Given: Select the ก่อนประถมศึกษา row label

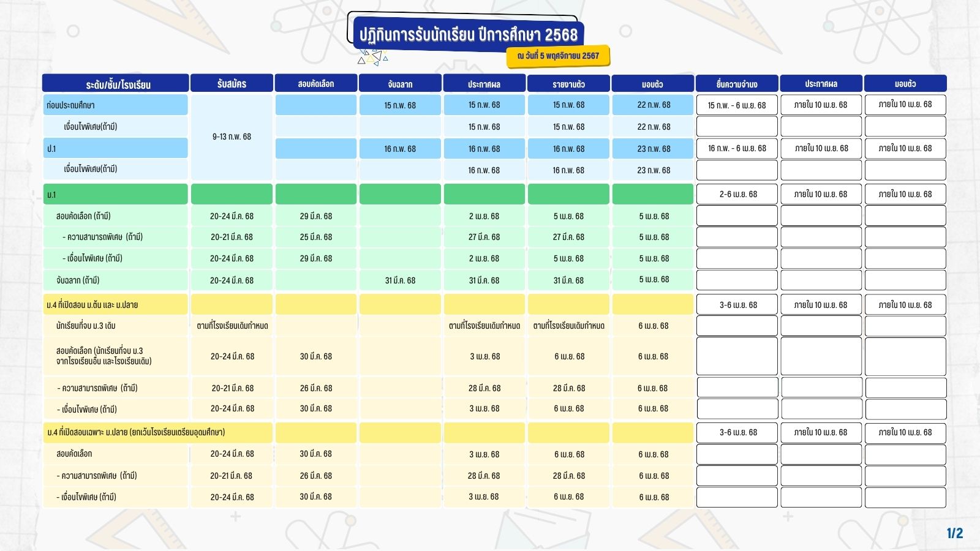Looking at the screenshot, I should click(116, 105).
